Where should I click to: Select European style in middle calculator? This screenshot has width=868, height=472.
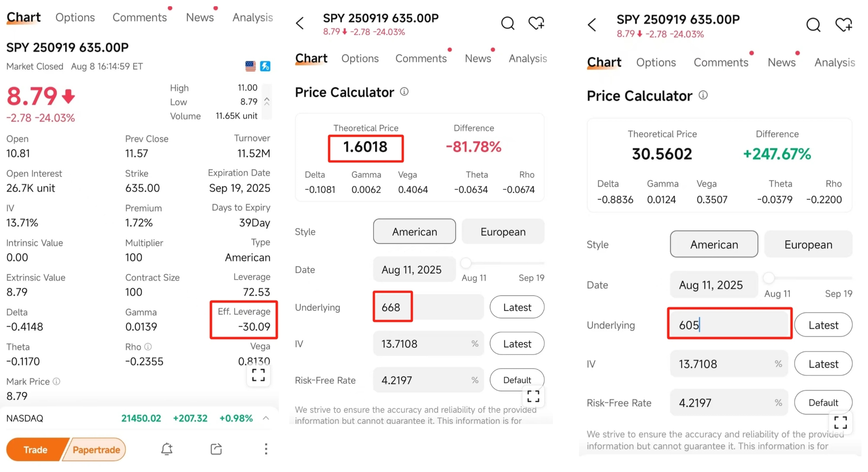pyautogui.click(x=503, y=232)
